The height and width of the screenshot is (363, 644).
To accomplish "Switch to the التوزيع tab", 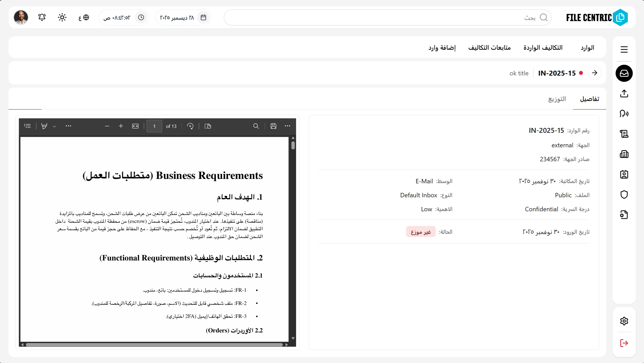I will click(557, 99).
